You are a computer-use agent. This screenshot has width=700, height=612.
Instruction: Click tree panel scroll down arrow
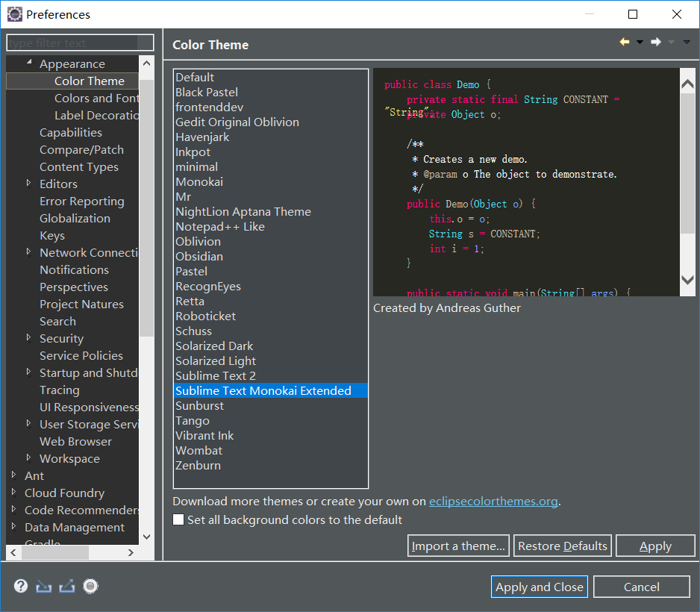pyautogui.click(x=146, y=537)
